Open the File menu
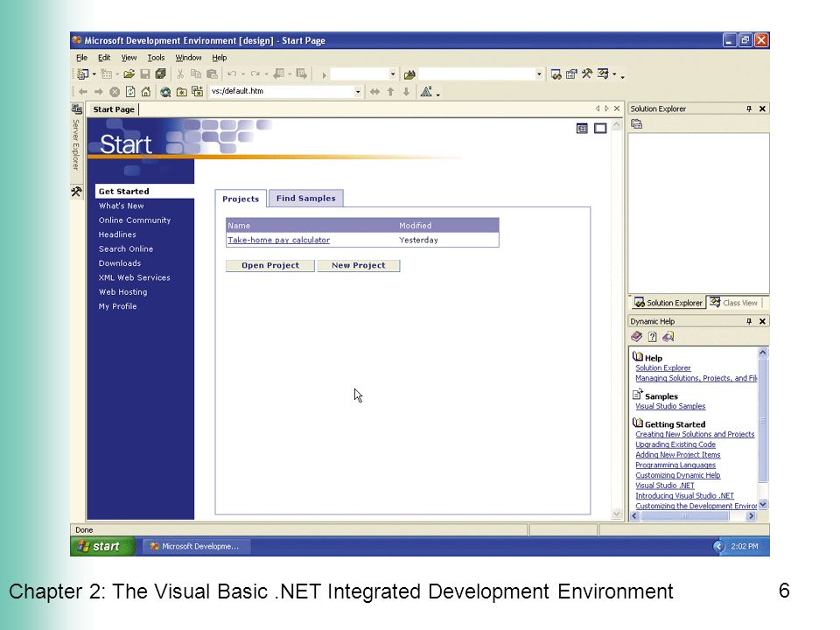This screenshot has width=840, height=630. pyautogui.click(x=82, y=58)
